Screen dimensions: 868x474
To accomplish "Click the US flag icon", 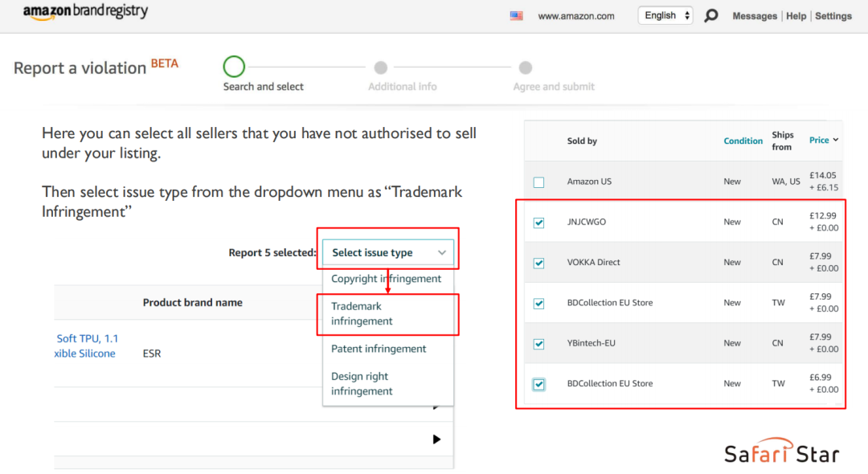I will (x=516, y=16).
